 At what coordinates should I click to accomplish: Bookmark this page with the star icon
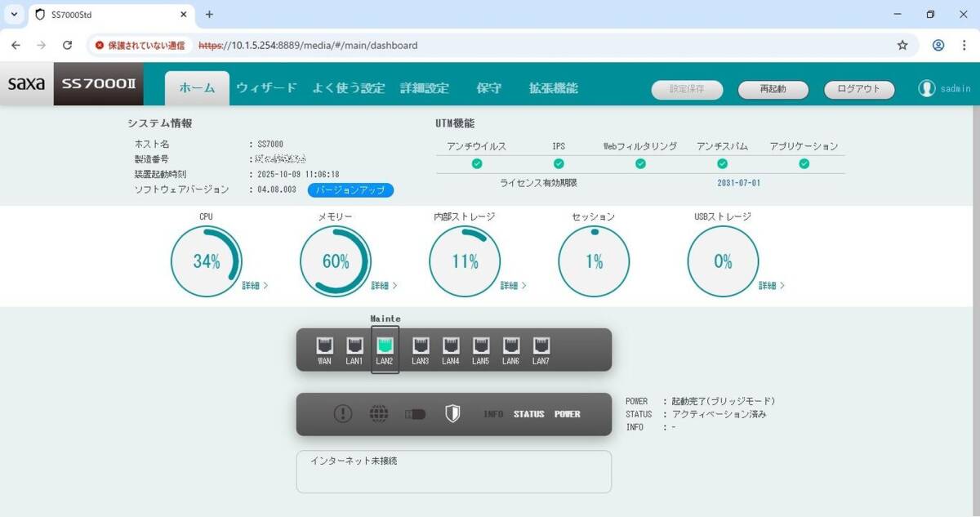[902, 45]
